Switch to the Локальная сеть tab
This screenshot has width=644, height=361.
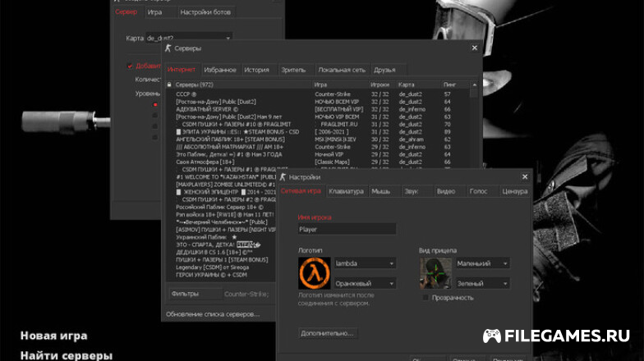pyautogui.click(x=342, y=70)
